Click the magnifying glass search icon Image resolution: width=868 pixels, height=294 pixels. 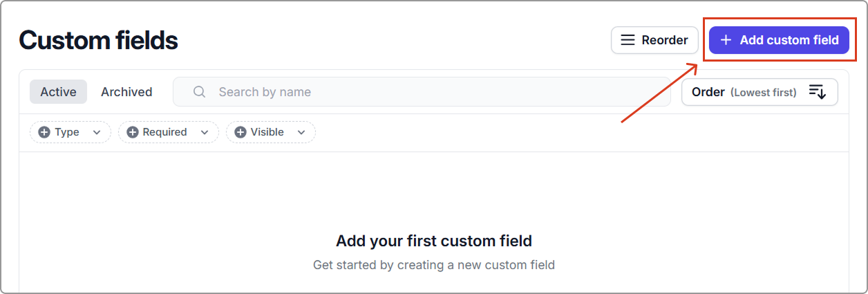point(200,92)
